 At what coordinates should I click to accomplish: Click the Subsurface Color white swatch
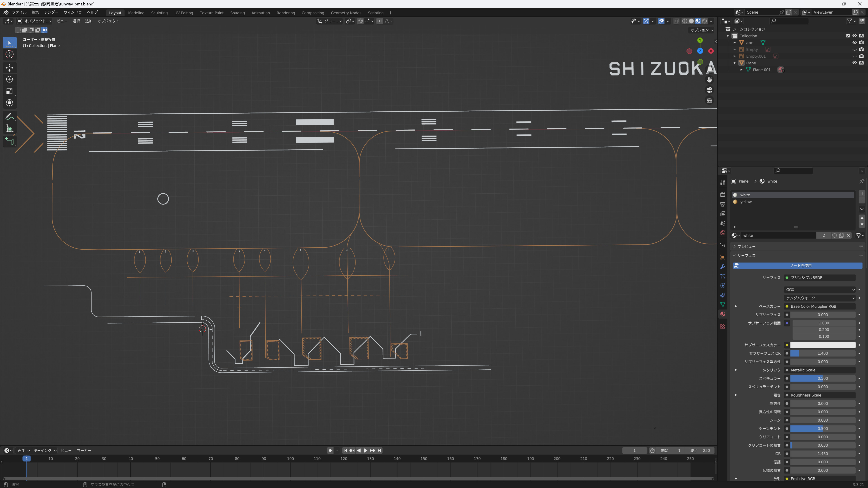coord(823,345)
